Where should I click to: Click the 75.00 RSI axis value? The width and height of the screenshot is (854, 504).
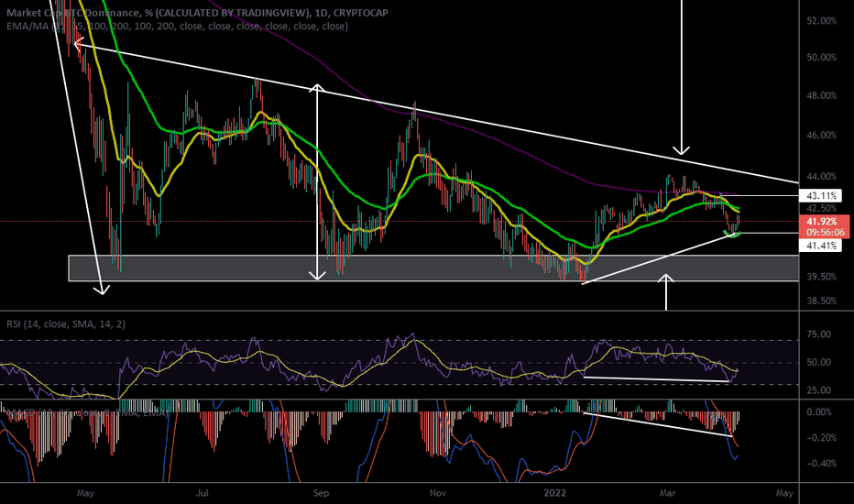[x=818, y=334]
